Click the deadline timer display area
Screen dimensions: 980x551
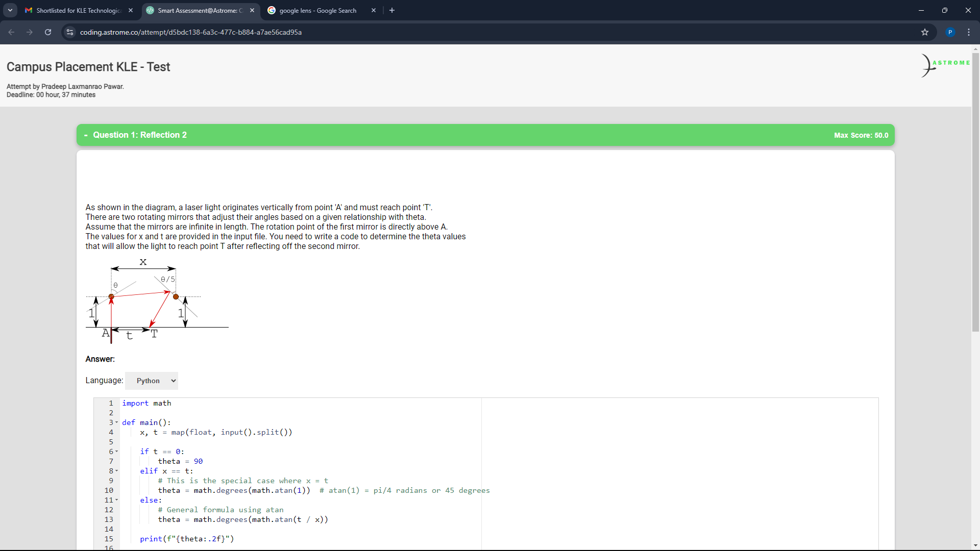pos(51,94)
